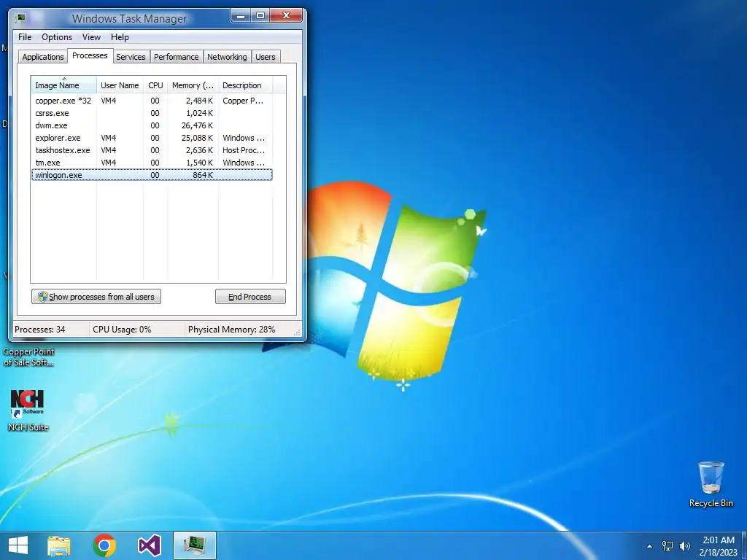Viewport: 747px width, 560px height.
Task: Select the copper.exe *32 process row
Action: [152, 101]
